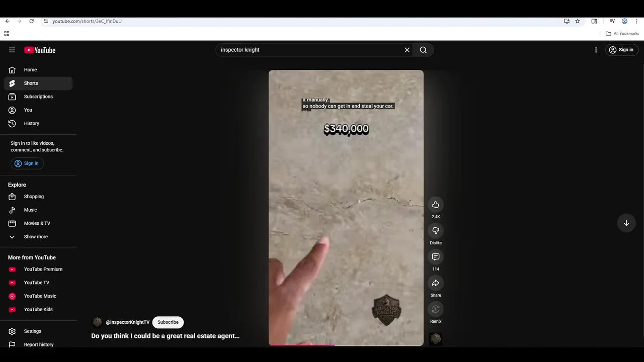Open YouTube Kids link
This screenshot has height=362, width=644.
tap(38, 309)
